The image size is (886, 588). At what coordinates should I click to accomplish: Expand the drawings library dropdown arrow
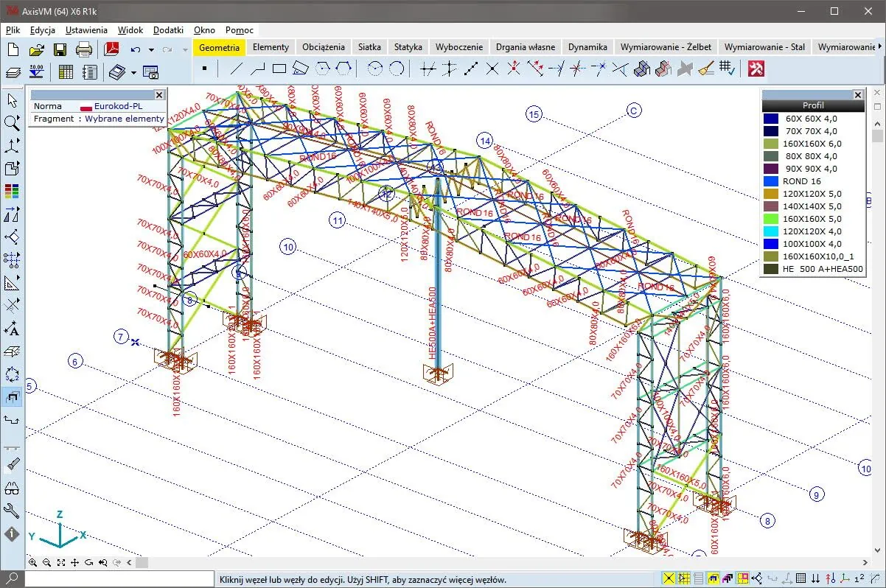(133, 72)
